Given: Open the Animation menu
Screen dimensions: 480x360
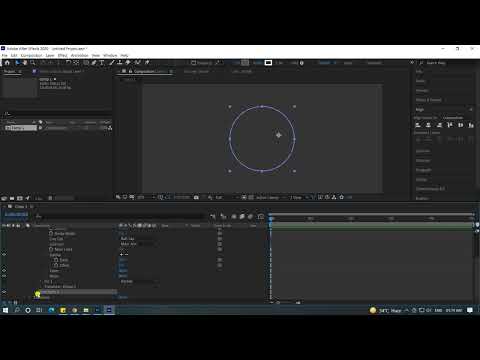Looking at the screenshot, I should [x=79, y=55].
